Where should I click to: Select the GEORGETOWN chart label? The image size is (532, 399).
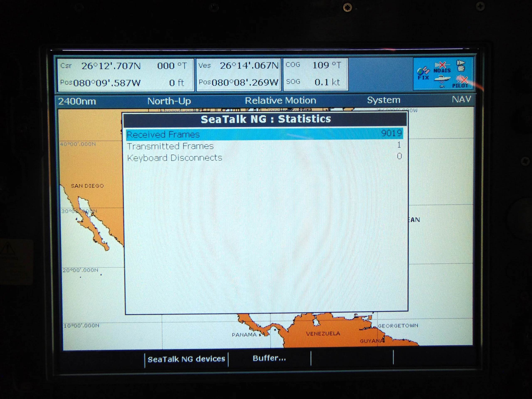click(398, 326)
